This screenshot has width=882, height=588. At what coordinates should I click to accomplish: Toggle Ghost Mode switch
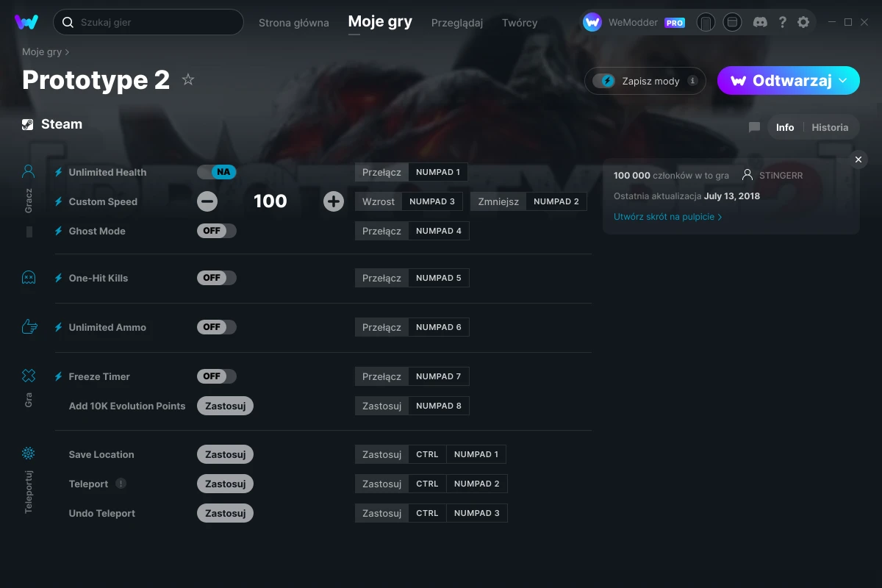click(x=217, y=231)
